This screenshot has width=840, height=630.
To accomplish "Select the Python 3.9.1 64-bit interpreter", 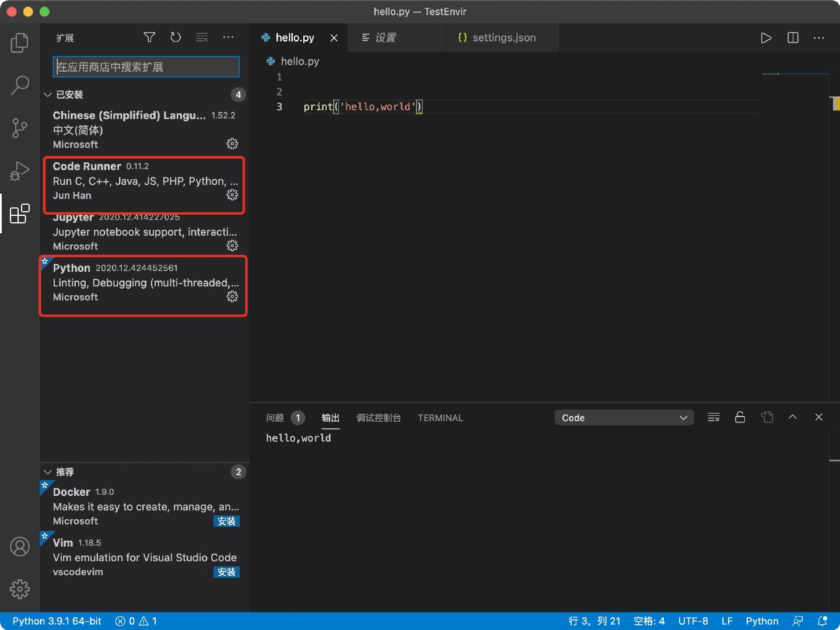I will point(57,621).
